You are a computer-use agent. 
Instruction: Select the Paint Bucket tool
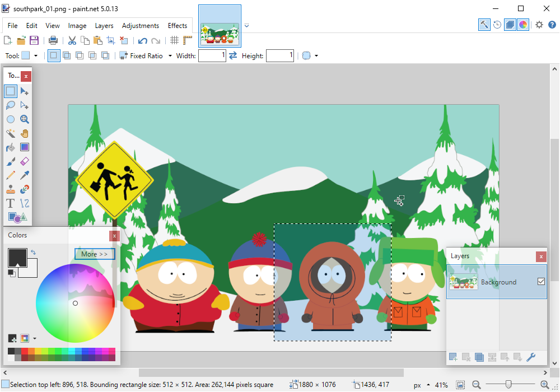pos(10,147)
